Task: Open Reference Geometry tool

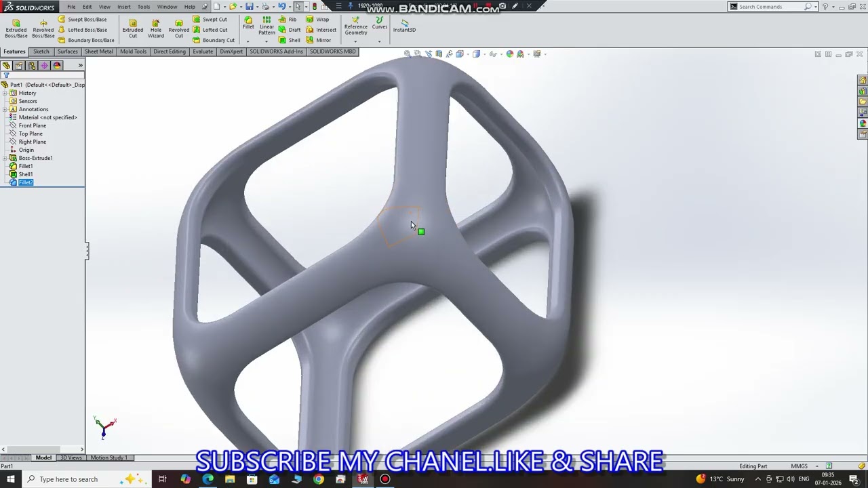Action: 355,26
